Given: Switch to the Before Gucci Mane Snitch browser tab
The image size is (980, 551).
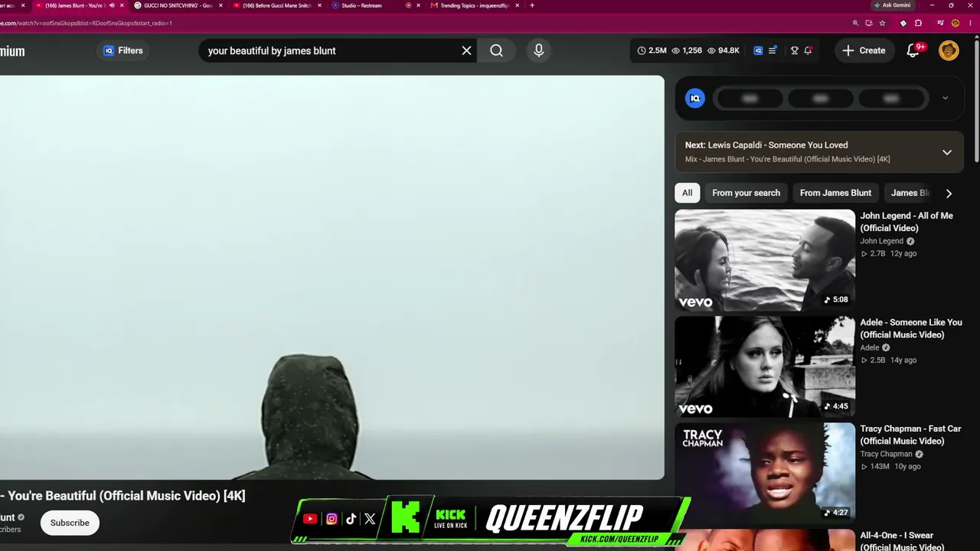Looking at the screenshot, I should [276, 5].
